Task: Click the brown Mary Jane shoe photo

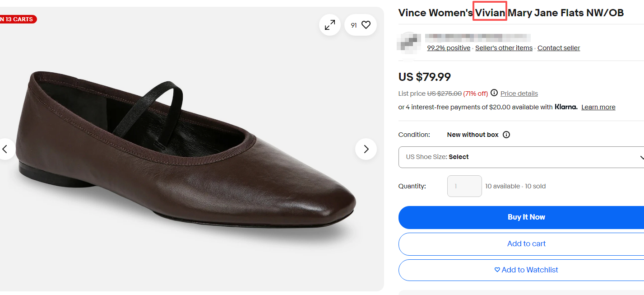Action: coord(185,154)
